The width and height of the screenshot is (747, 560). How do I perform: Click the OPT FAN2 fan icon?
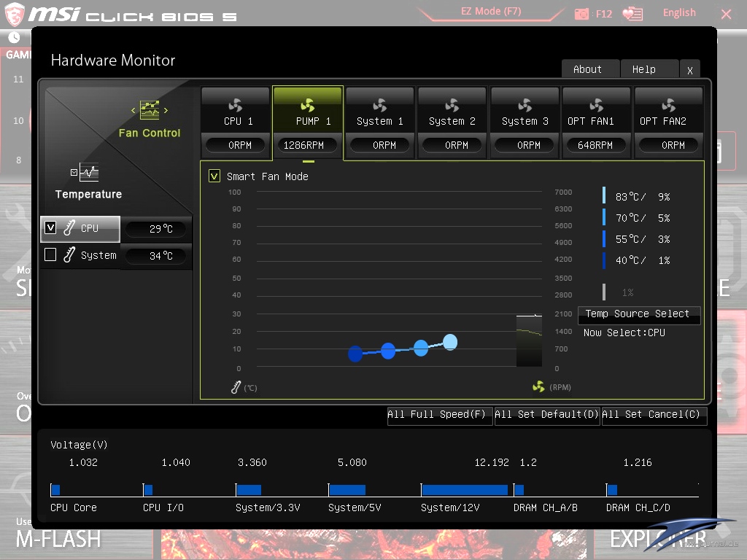coord(669,105)
